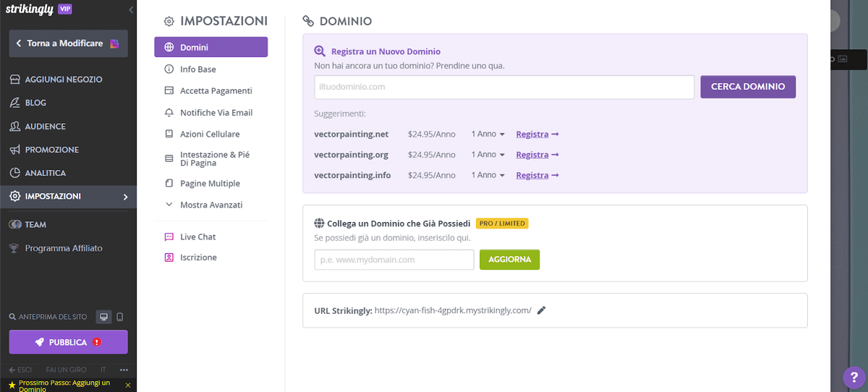This screenshot has width=868, height=392.
Task: Open the year dropdown for vectorpainting.net
Action: (488, 134)
